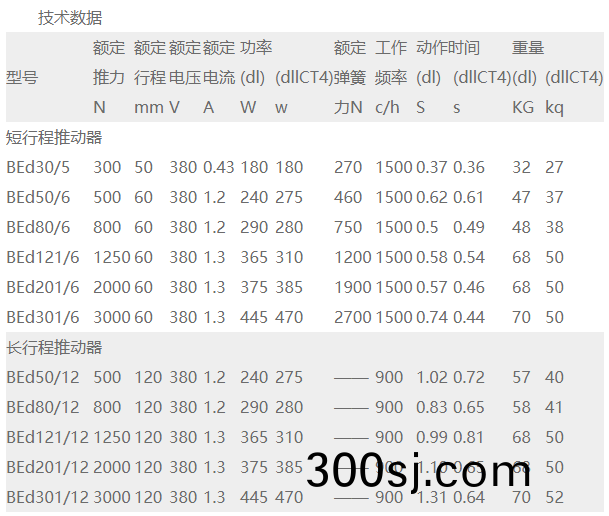Select the 重量 weight column header
This screenshot has width=609, height=516.
(x=528, y=47)
